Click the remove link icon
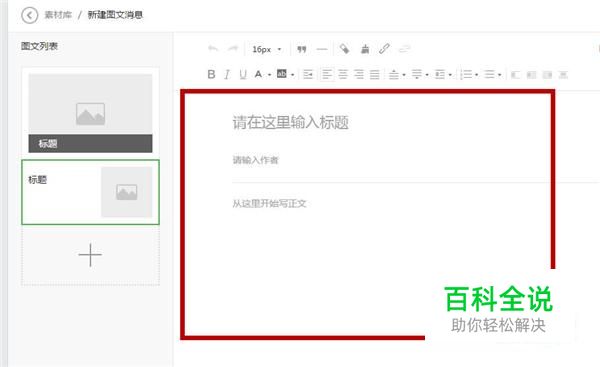 [x=404, y=49]
